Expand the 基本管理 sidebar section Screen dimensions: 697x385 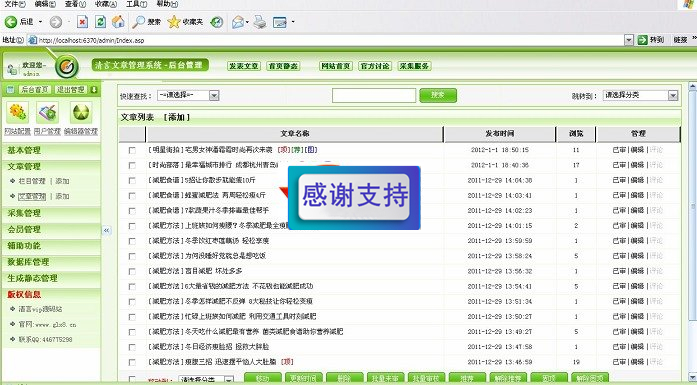click(x=51, y=150)
